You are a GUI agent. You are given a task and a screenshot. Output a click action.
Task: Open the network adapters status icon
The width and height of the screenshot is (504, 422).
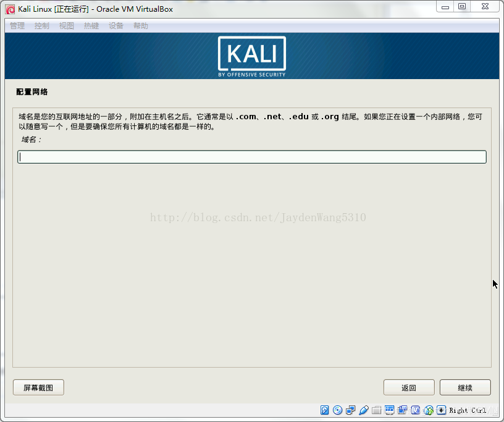(x=351, y=410)
